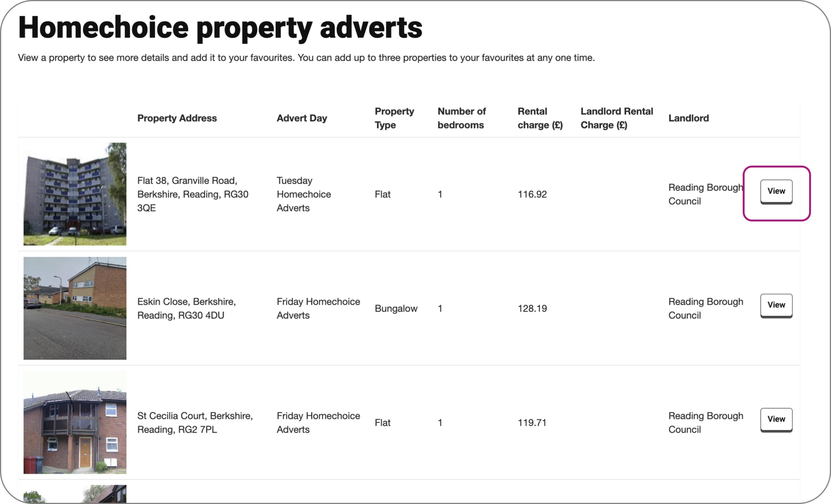The image size is (831, 504).
Task: Click the Flat 38, Granville Road address text
Action: 193,194
